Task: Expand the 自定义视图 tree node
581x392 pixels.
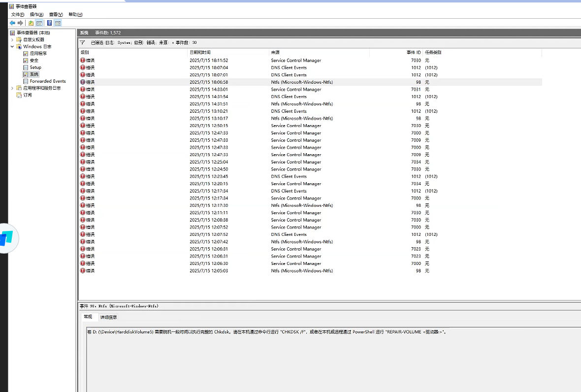Action: (x=12, y=39)
